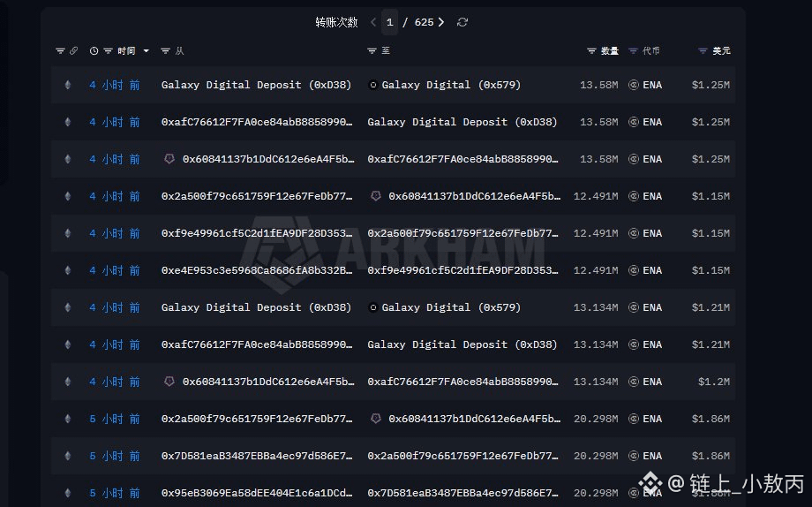Image resolution: width=812 pixels, height=507 pixels.
Task: Click Ethereum icon in $1.2M row
Action: coord(67,382)
